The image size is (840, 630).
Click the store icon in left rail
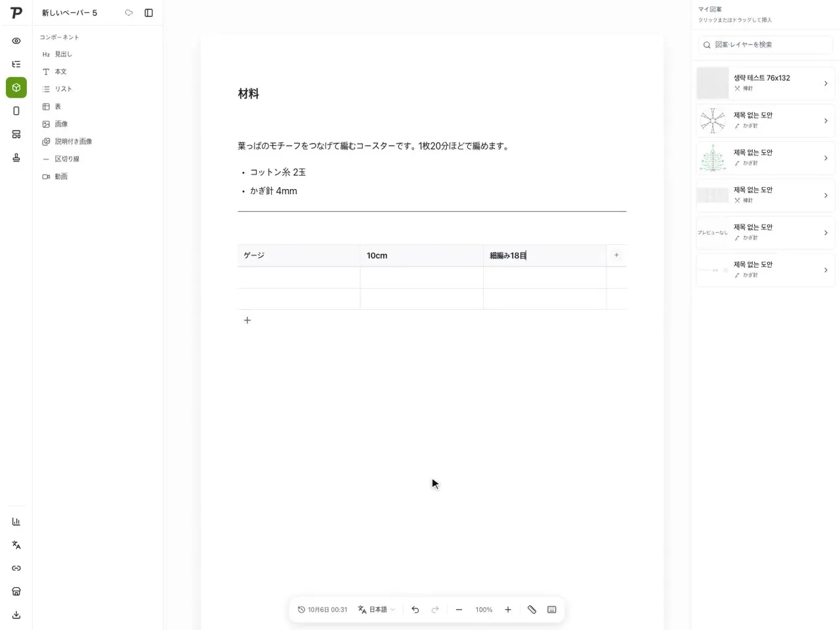[16, 591]
